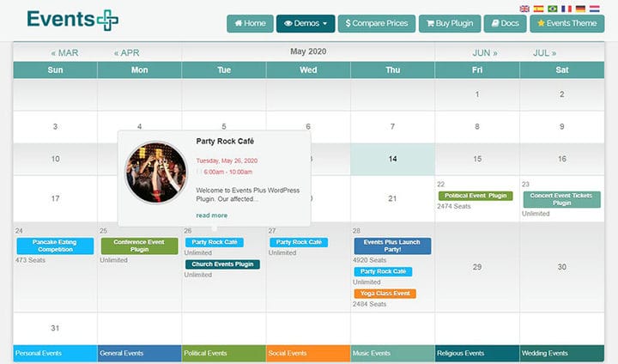Go to the Home page
Viewport: 618px width, 364px height.
tap(250, 24)
